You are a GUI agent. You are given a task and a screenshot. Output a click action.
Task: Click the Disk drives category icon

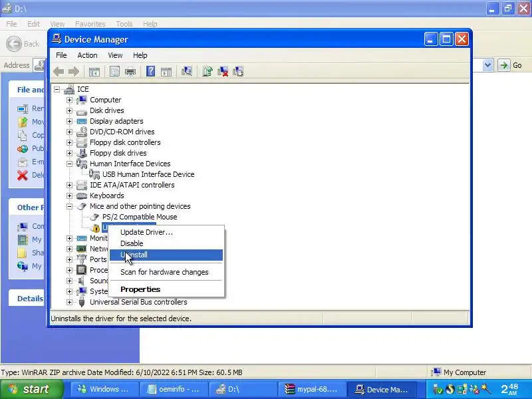click(81, 111)
